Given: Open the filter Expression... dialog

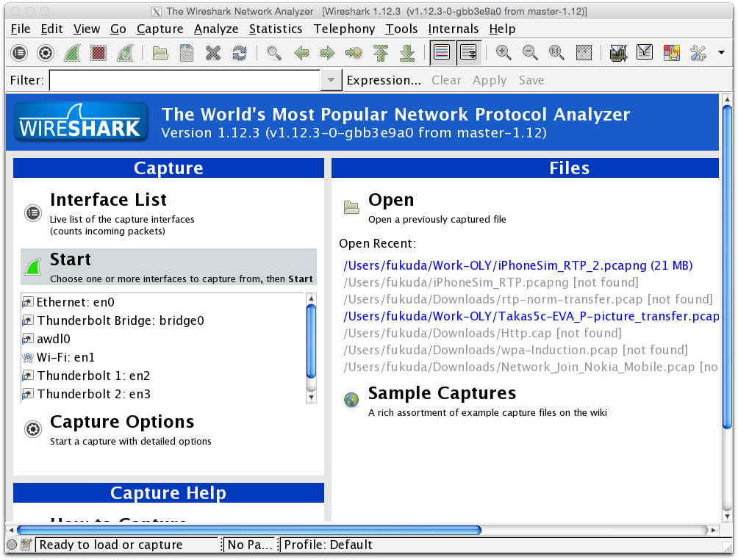Looking at the screenshot, I should pyautogui.click(x=384, y=80).
